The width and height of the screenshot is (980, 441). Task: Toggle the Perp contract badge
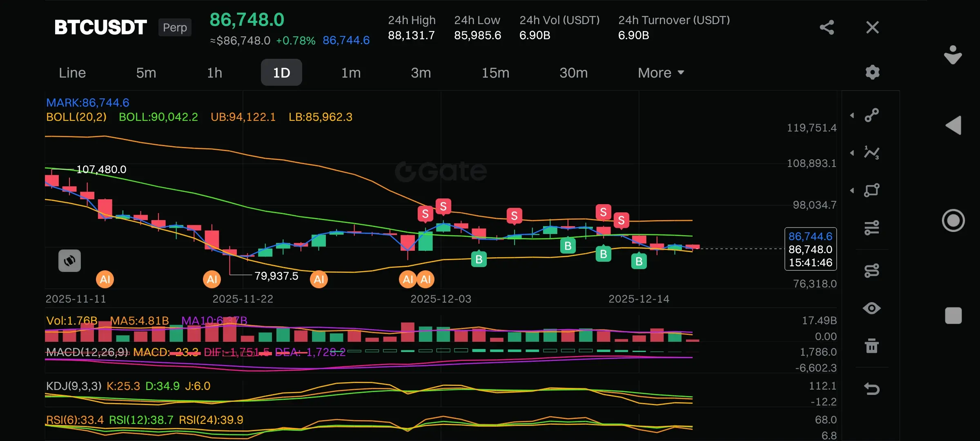click(175, 27)
